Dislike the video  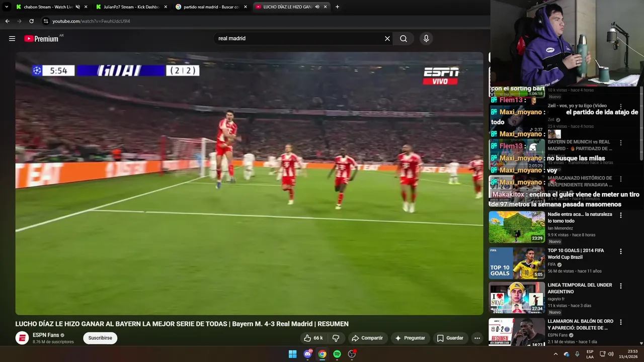tap(336, 338)
